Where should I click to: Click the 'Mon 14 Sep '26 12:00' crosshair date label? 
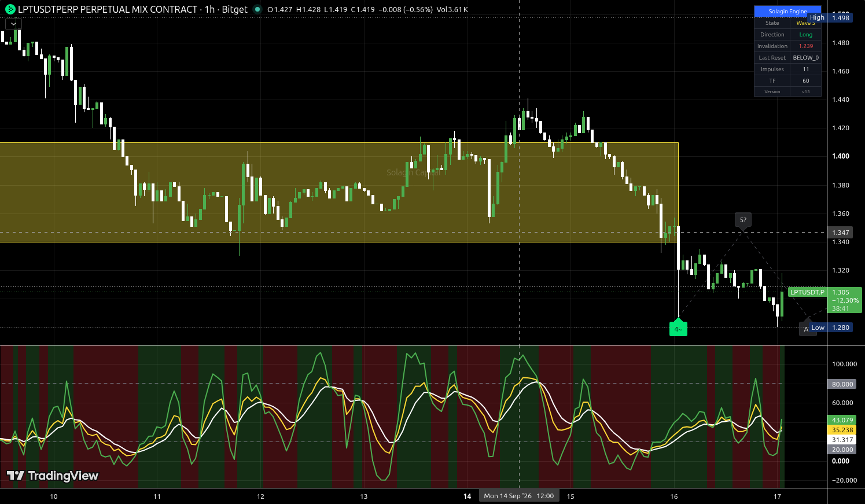pyautogui.click(x=518, y=496)
